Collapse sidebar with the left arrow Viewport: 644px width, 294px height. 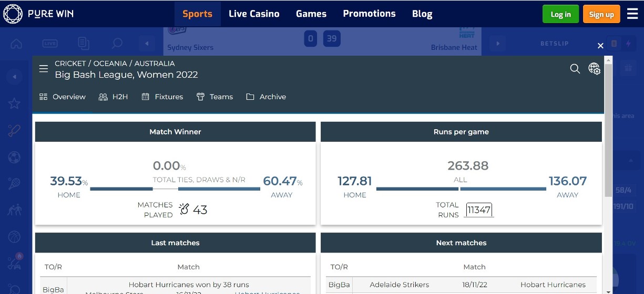[14, 77]
